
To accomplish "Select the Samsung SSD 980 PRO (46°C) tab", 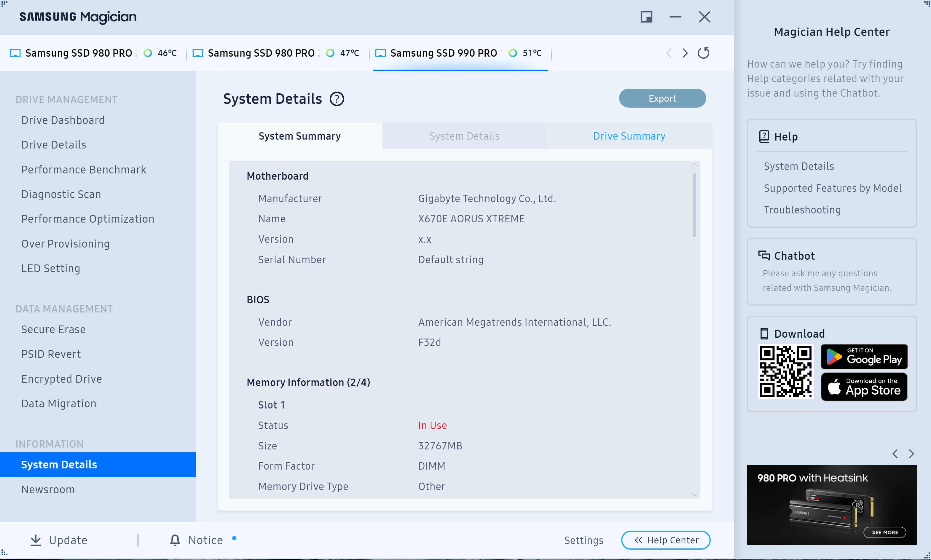I will [x=94, y=53].
